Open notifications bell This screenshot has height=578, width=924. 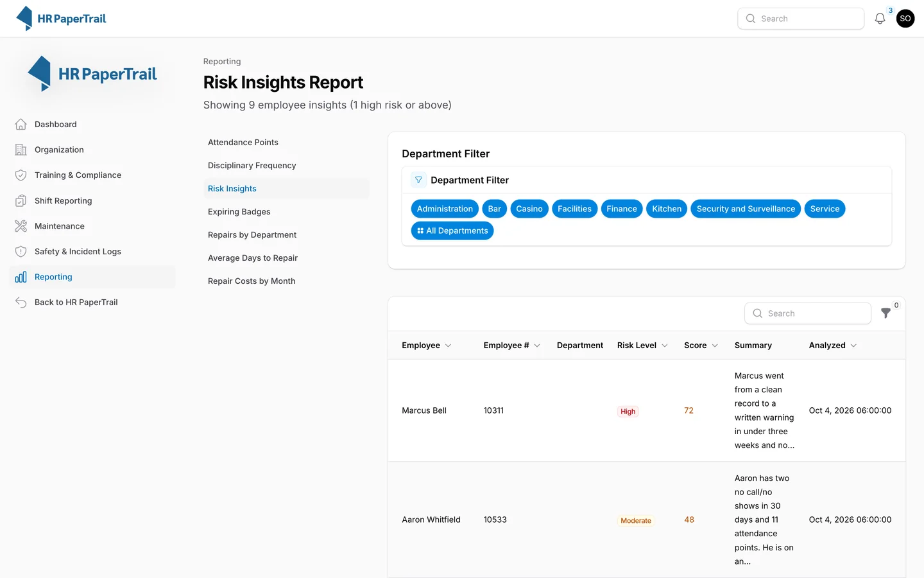click(x=880, y=19)
